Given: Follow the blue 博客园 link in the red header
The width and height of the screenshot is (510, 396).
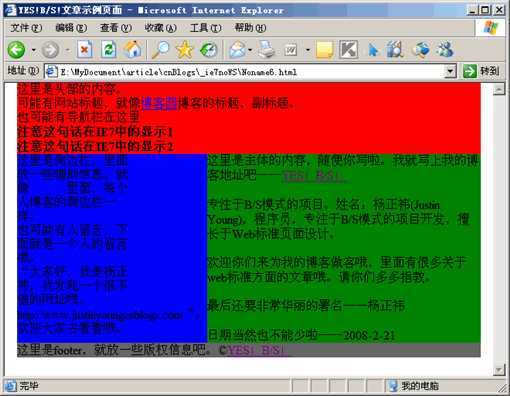Looking at the screenshot, I should click(159, 103).
